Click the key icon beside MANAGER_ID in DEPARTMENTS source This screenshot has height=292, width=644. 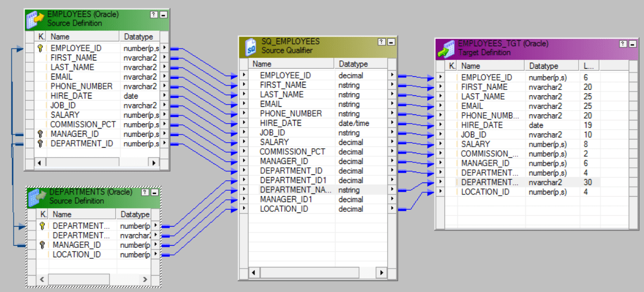click(42, 245)
